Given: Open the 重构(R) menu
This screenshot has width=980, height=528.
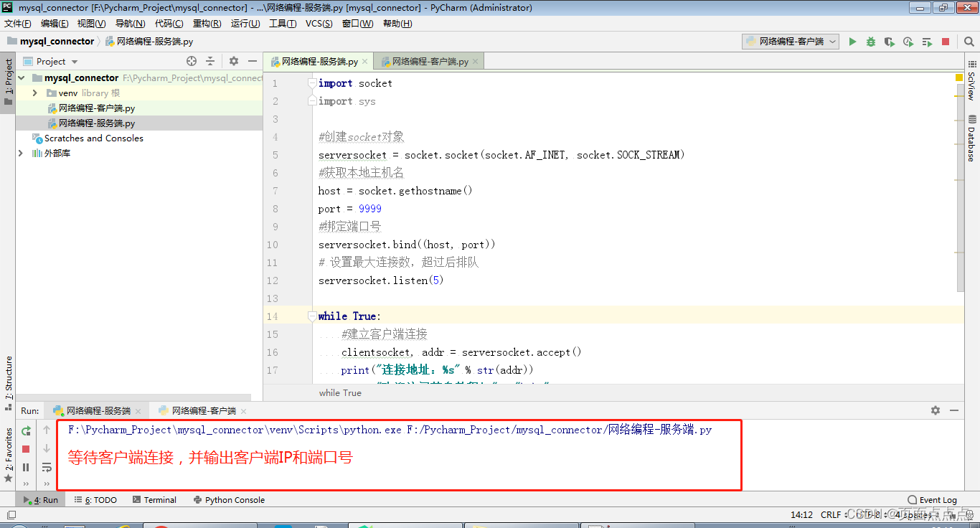Looking at the screenshot, I should pos(207,24).
